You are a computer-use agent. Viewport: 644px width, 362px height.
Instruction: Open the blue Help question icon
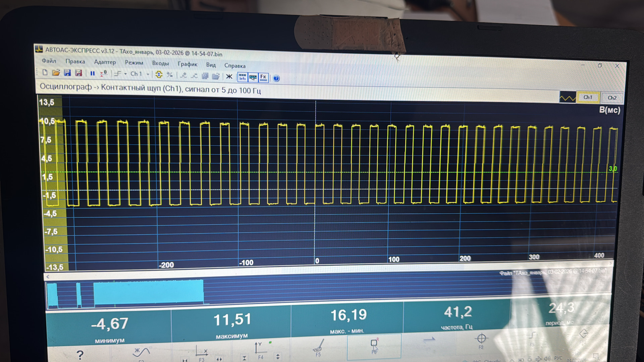[276, 78]
